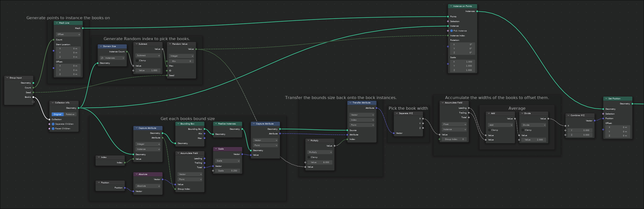
Task: Select the 'Pick the book width' frame label
Action: coord(408,108)
